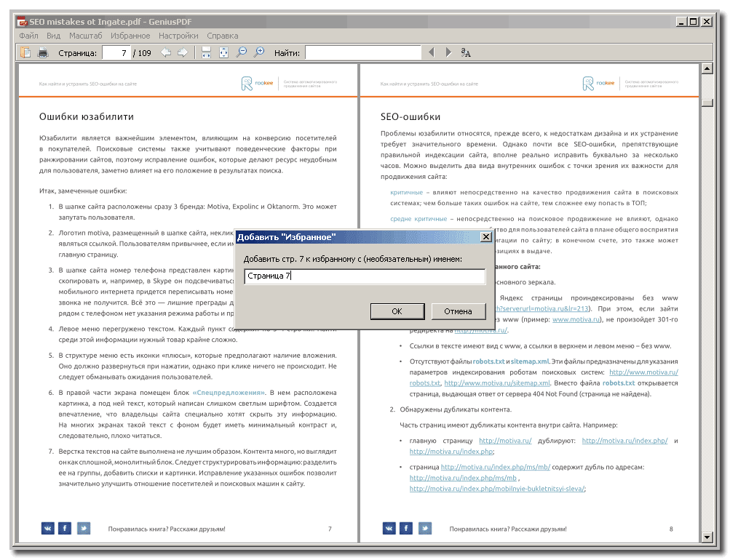
Task: Click the zoom in magnifier icon
Action: [259, 52]
